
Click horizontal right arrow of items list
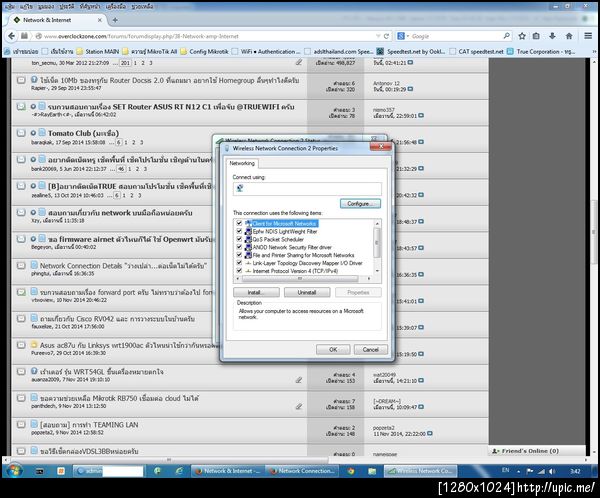(369, 279)
